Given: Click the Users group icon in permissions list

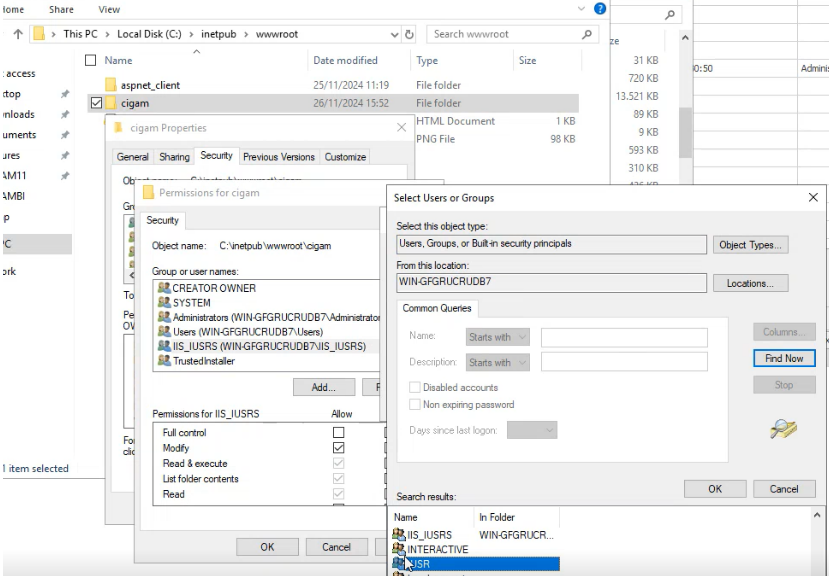Looking at the screenshot, I should pyautogui.click(x=164, y=331).
